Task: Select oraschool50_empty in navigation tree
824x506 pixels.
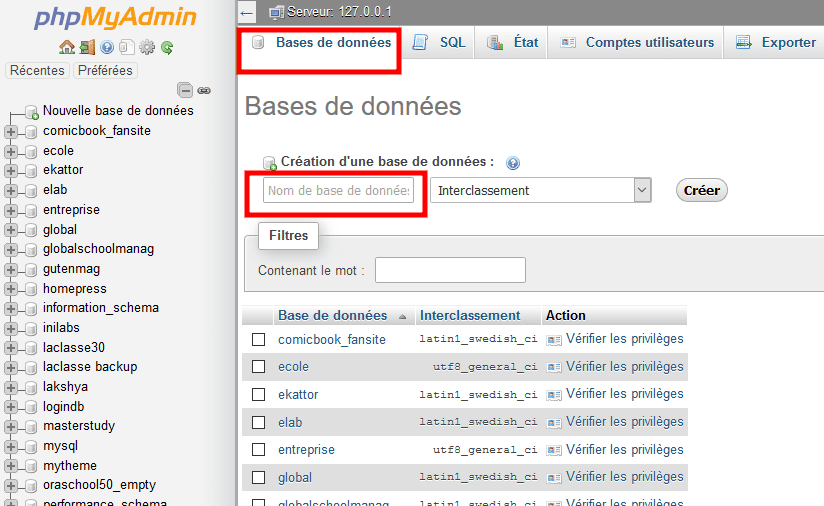Action: pyautogui.click(x=99, y=485)
